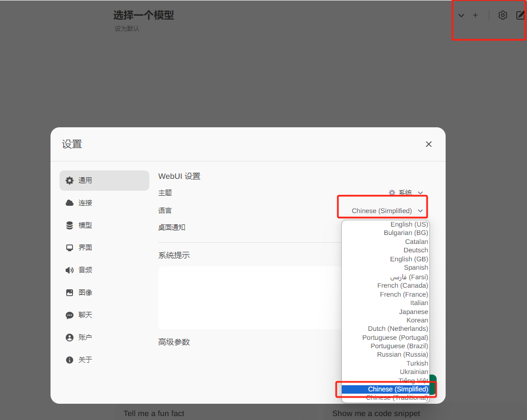Open the 主题 theme dropdown

405,192
